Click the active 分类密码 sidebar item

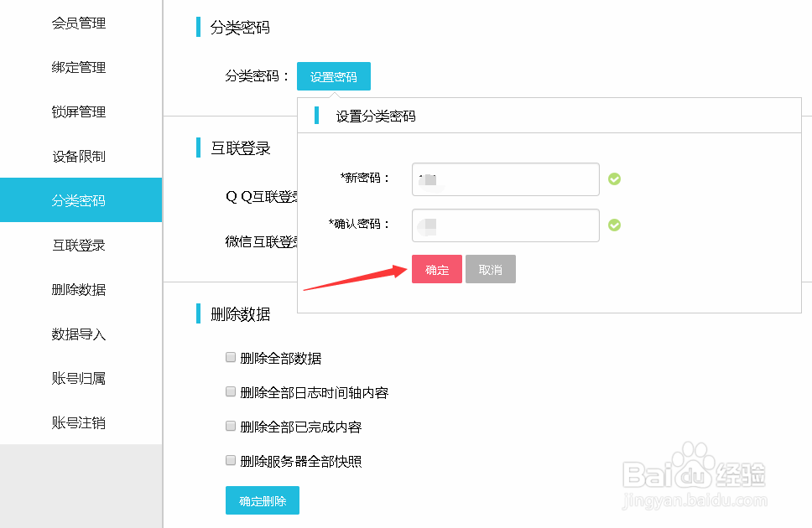coord(79,201)
